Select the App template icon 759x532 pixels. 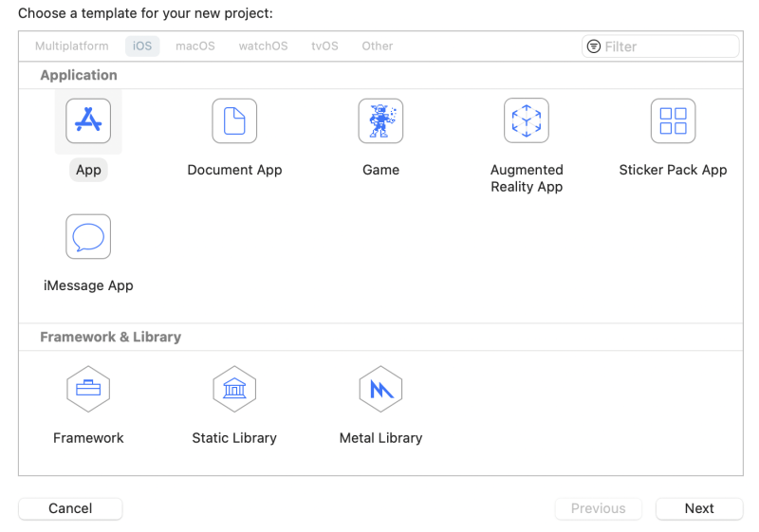[88, 121]
